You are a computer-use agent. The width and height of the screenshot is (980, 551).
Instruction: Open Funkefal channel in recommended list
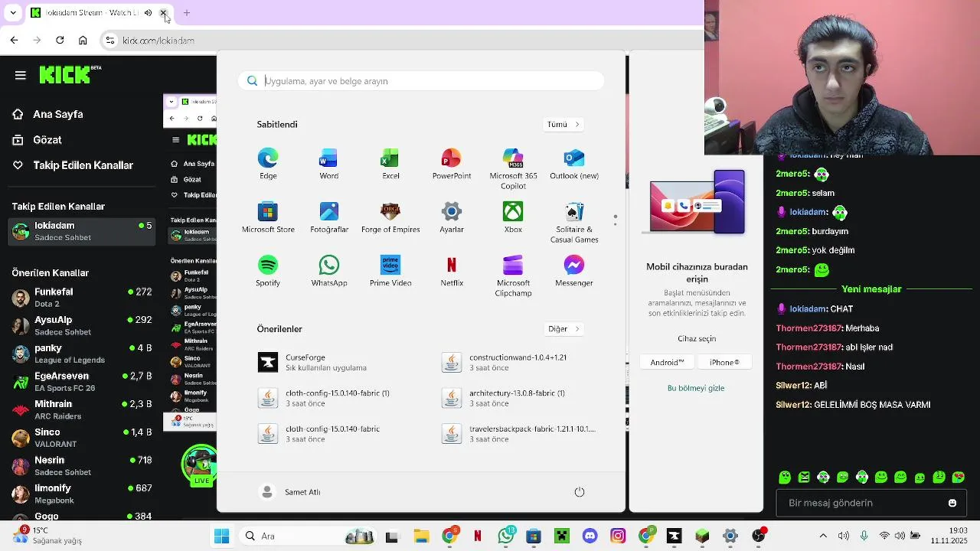tap(80, 297)
